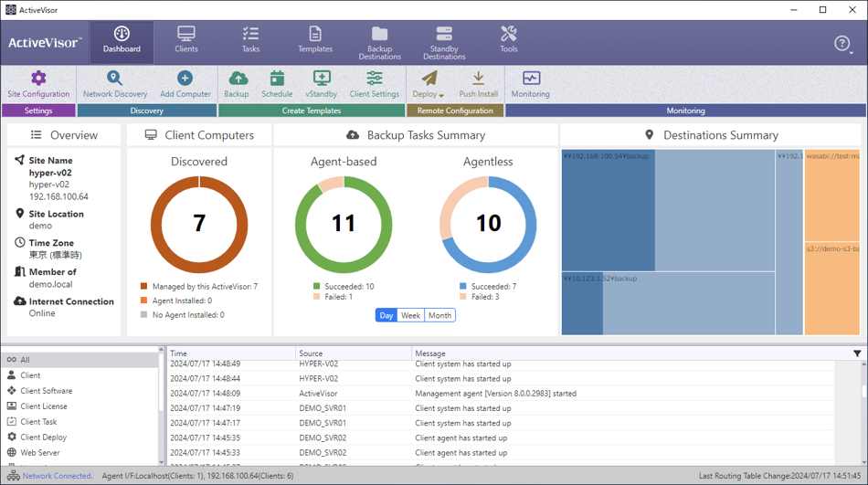Click the Member of building icon

(x=19, y=271)
